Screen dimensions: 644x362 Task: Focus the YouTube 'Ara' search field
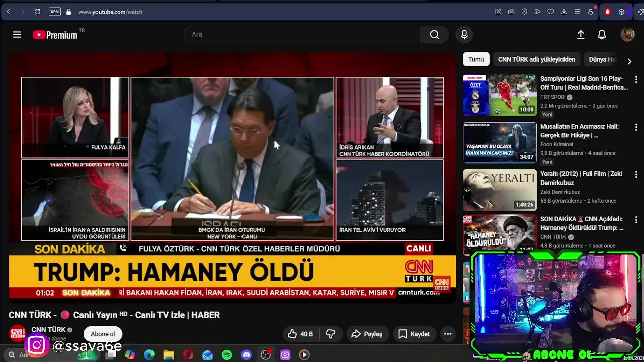click(x=302, y=34)
